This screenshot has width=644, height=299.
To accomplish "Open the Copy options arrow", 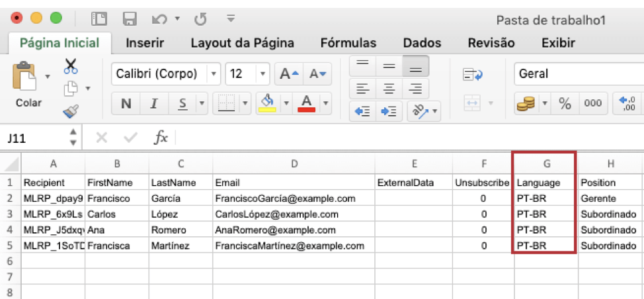I will [x=87, y=88].
